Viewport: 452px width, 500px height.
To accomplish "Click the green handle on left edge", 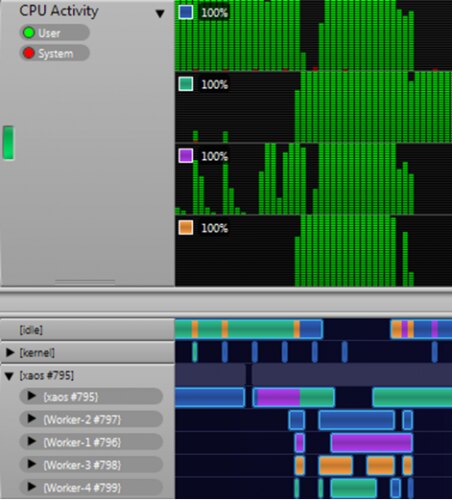I will (8, 143).
